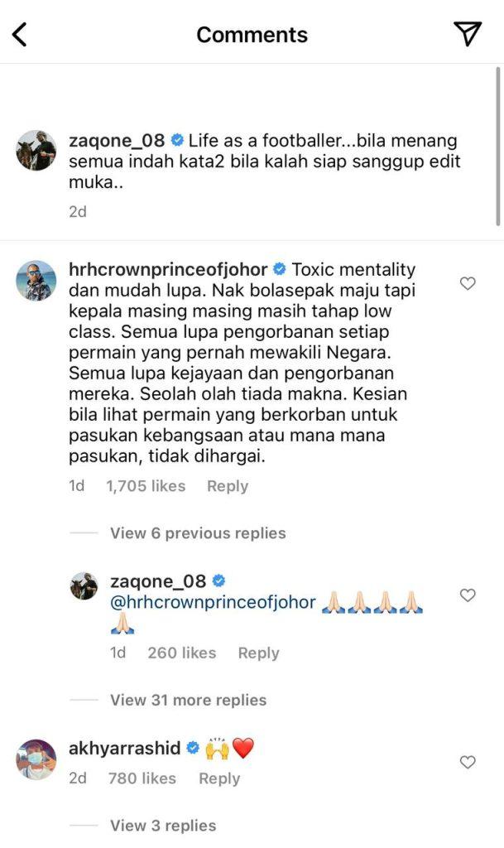Reply to the akhyarrashid comment
Image resolution: width=504 pixels, height=848 pixels.
point(219,778)
